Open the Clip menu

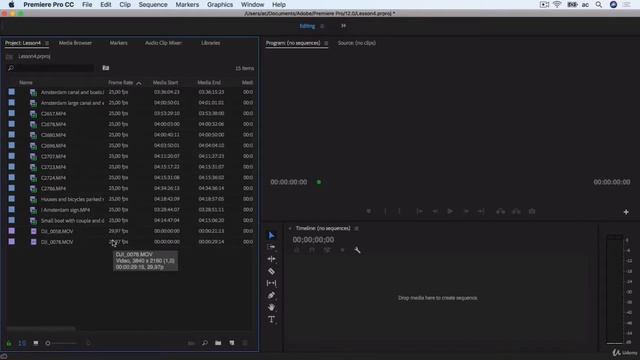125,4
